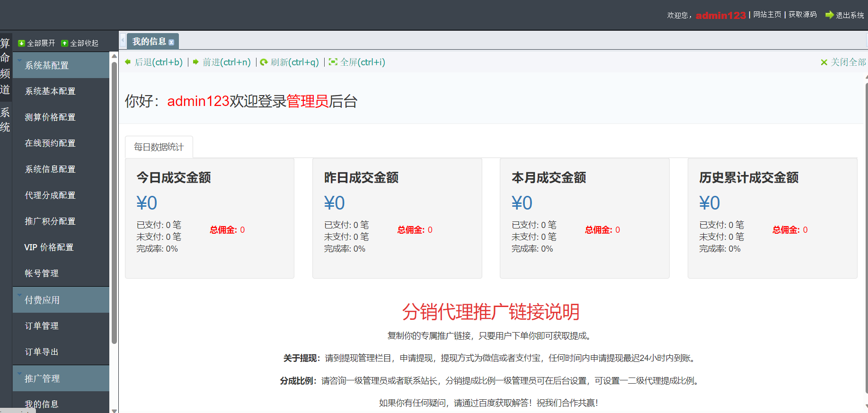
Task: Click the 历史累计成交金额 heading
Action: click(x=749, y=178)
